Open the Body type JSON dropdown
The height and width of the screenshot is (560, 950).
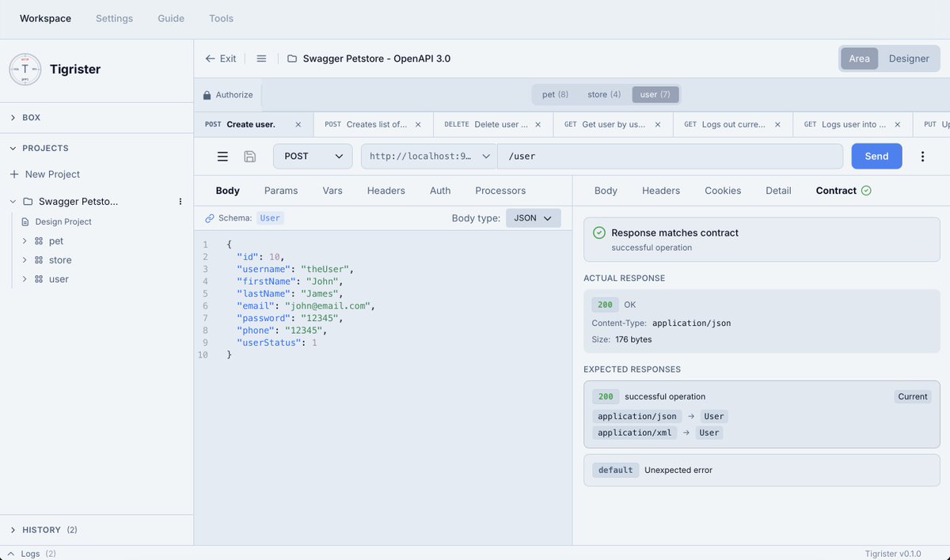point(534,218)
